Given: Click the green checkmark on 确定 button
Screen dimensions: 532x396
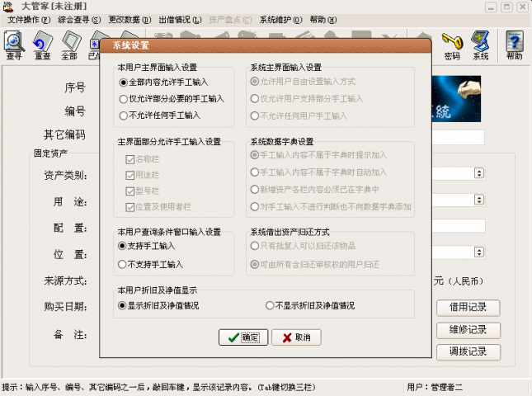Looking at the screenshot, I should pos(233,337).
